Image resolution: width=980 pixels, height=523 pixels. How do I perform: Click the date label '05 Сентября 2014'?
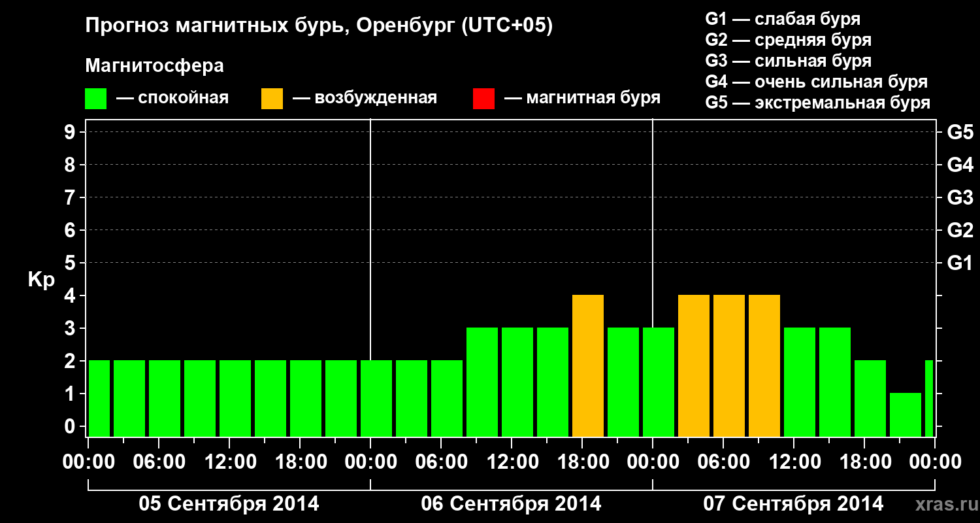click(x=229, y=504)
